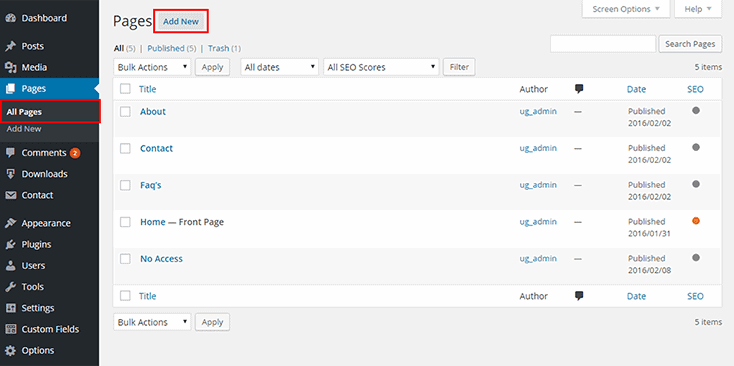Click the Posts pushpin icon

(x=11, y=46)
